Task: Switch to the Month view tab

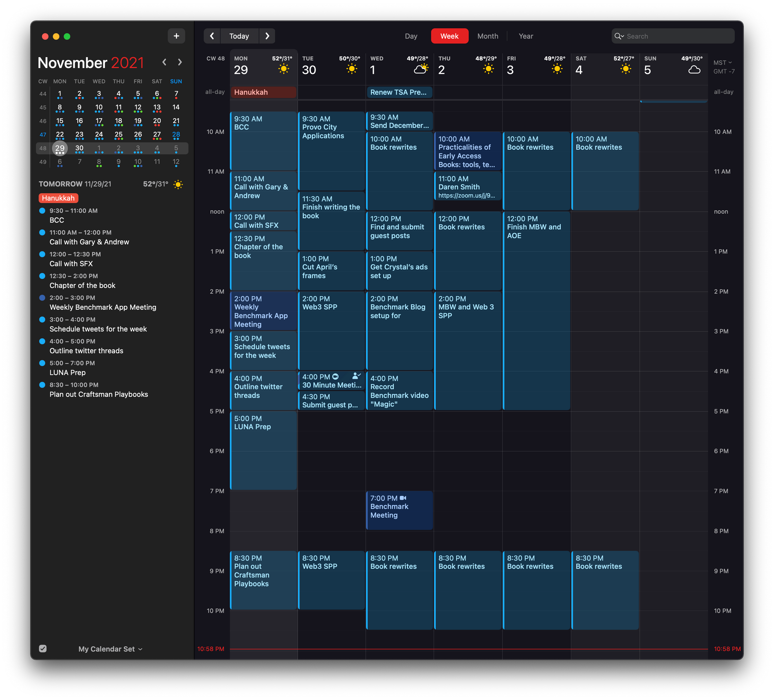Action: (x=487, y=36)
